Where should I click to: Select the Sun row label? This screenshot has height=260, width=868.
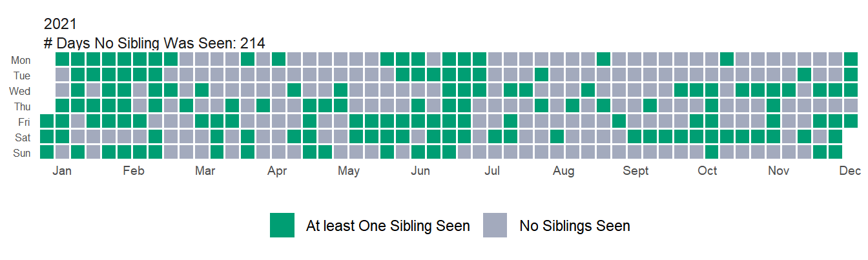[22, 153]
